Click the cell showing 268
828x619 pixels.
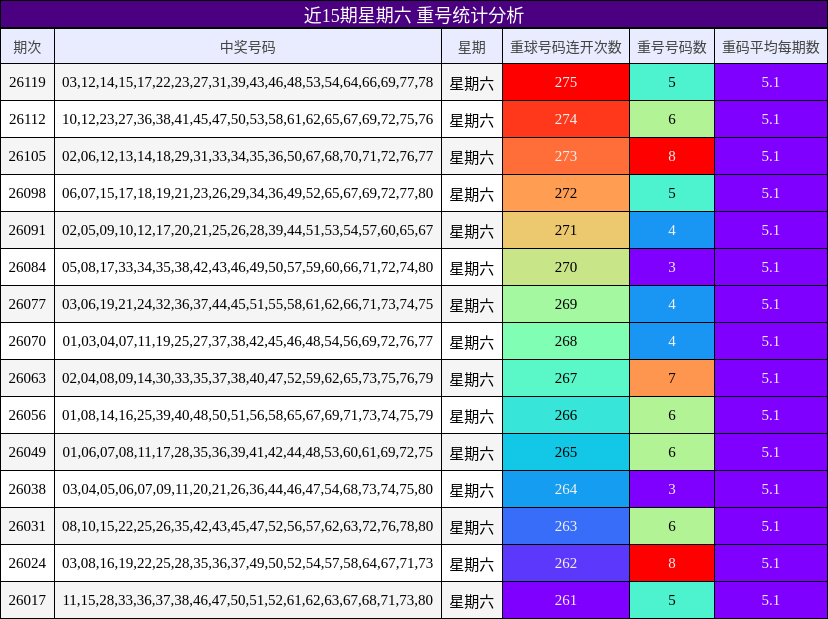(566, 341)
